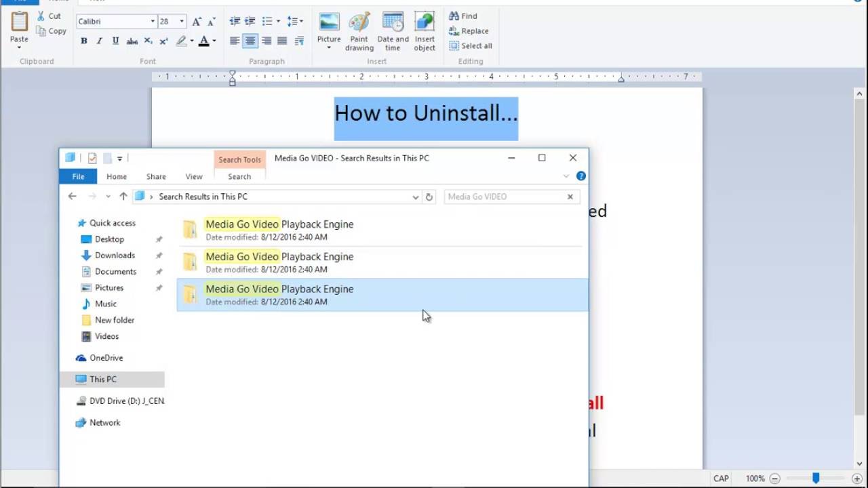The width and height of the screenshot is (868, 488).
Task: Open Customize Quick Access Toolbar arrow
Action: click(119, 159)
